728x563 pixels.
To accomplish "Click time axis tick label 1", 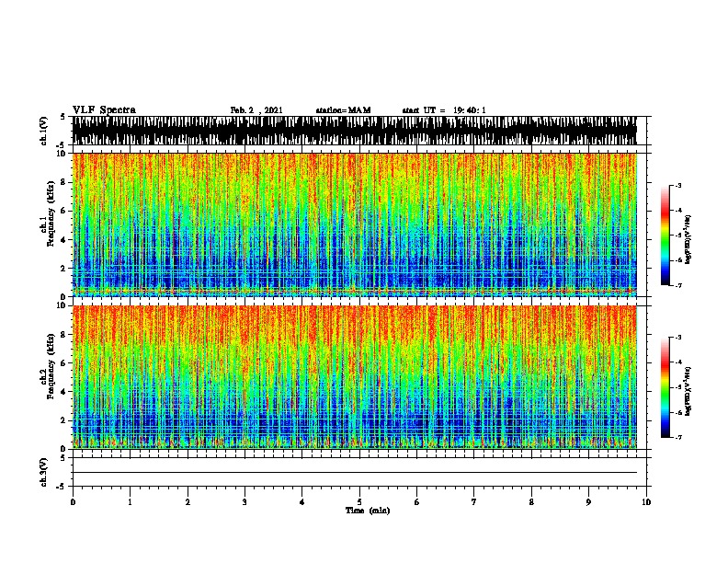I will click(130, 502).
